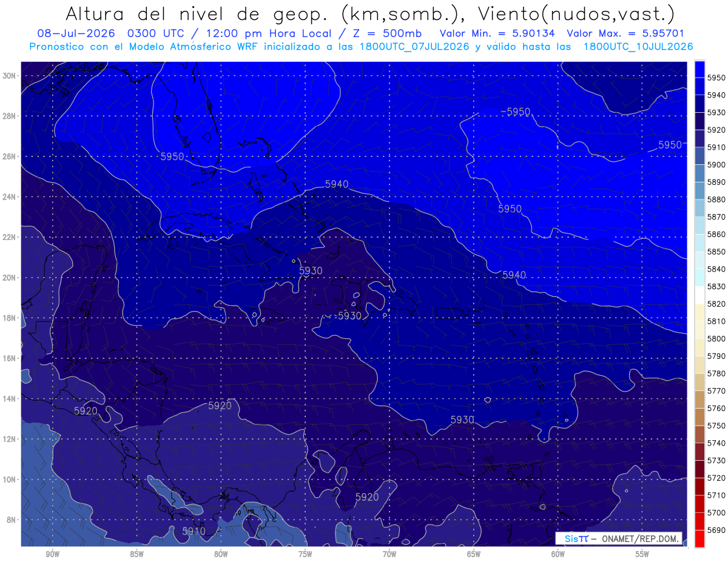Click the colorbar legend value 5810
Viewport: 728px width, 562px height.
(716, 321)
